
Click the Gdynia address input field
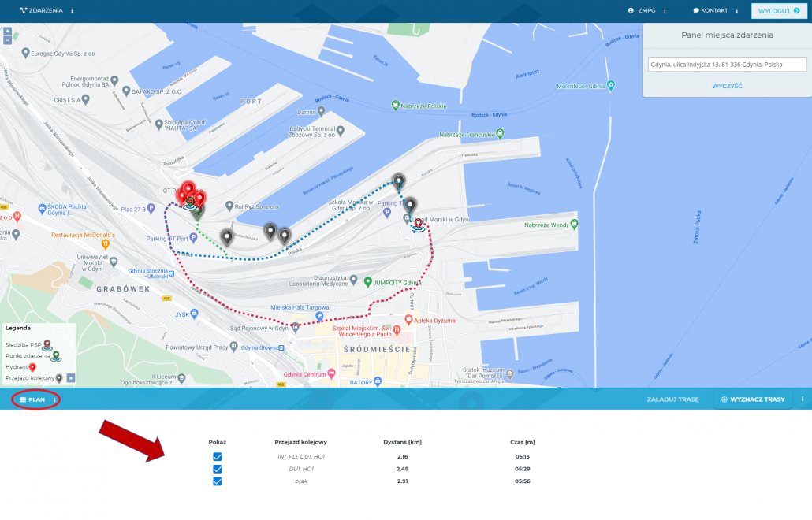(725, 64)
